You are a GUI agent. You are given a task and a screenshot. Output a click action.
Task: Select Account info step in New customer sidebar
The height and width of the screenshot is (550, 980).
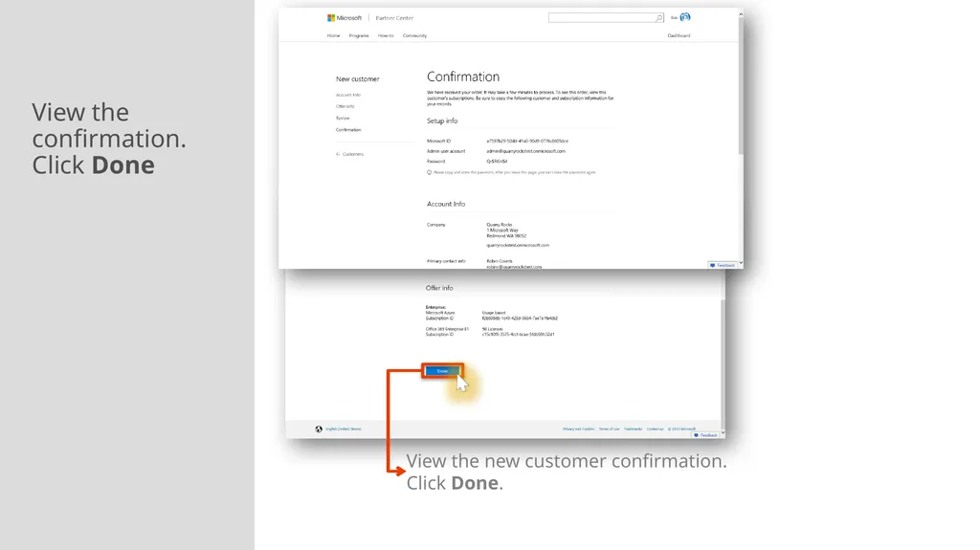tap(348, 95)
